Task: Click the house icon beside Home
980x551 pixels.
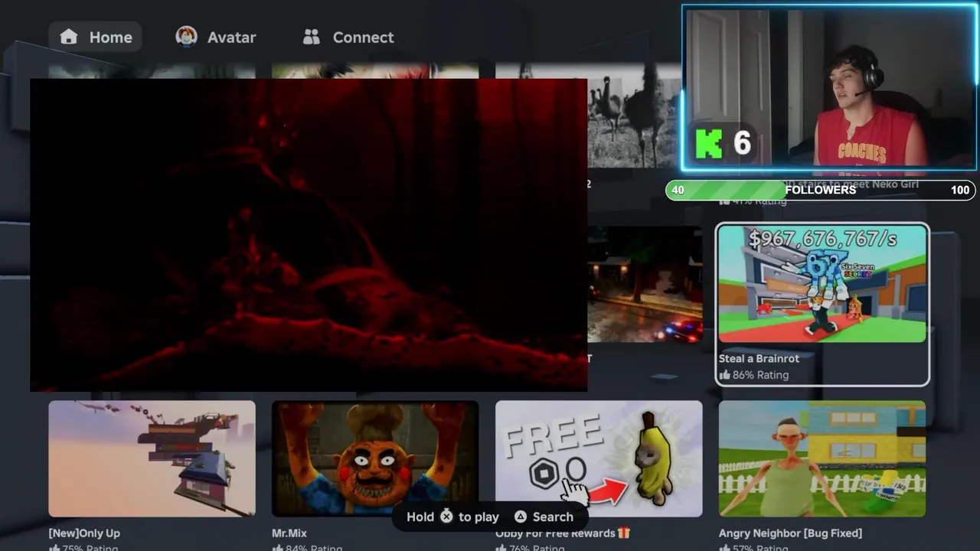Action: (x=69, y=37)
